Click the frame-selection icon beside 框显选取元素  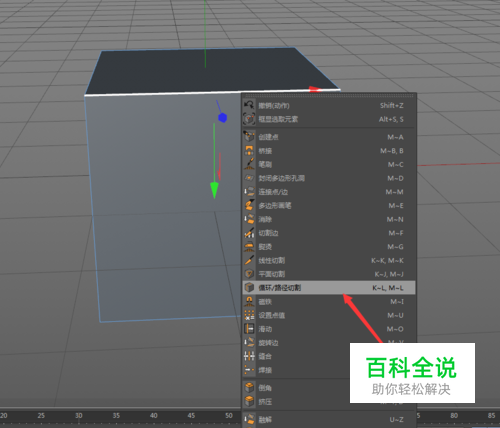249,119
